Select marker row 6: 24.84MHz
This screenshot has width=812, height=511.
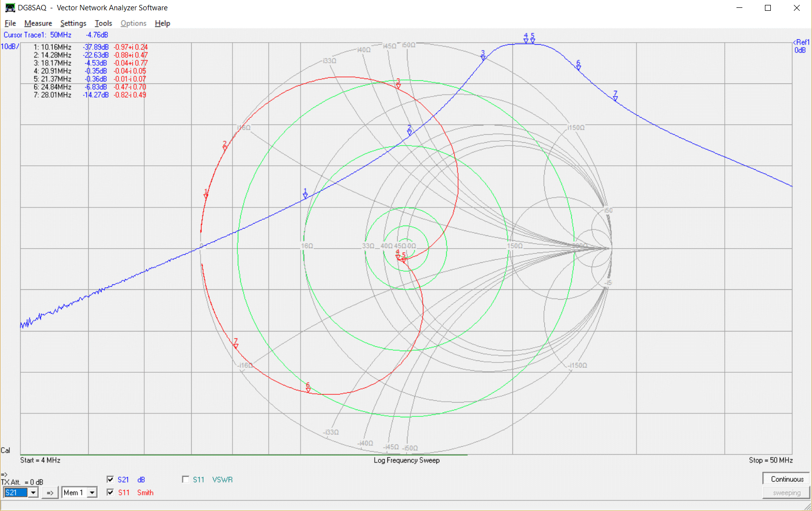point(90,87)
